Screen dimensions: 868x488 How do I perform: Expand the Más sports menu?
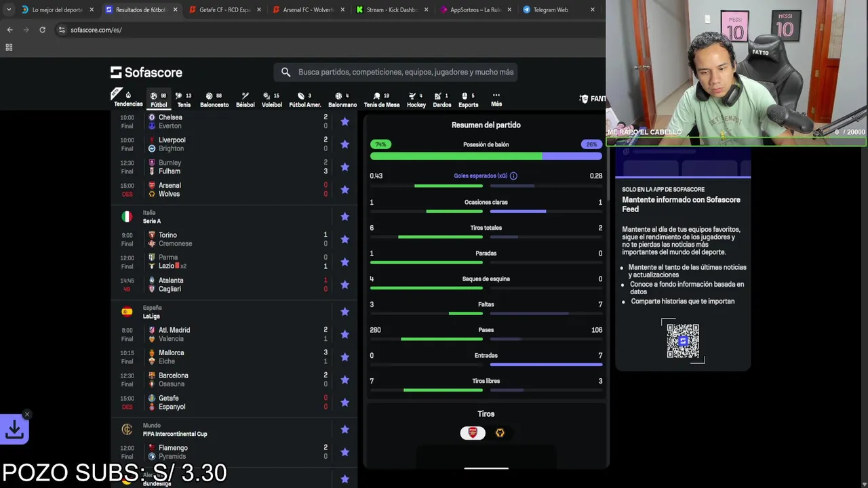[x=496, y=99]
